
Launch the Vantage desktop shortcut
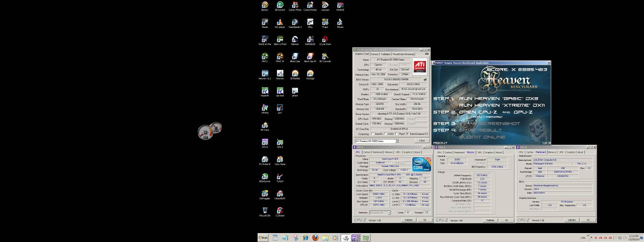[310, 75]
